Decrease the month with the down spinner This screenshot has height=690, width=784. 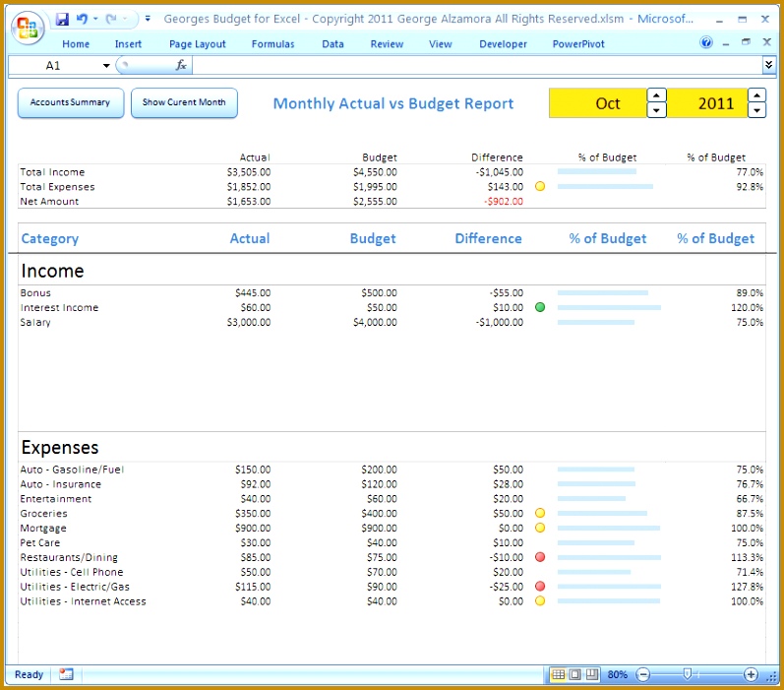coord(656,110)
